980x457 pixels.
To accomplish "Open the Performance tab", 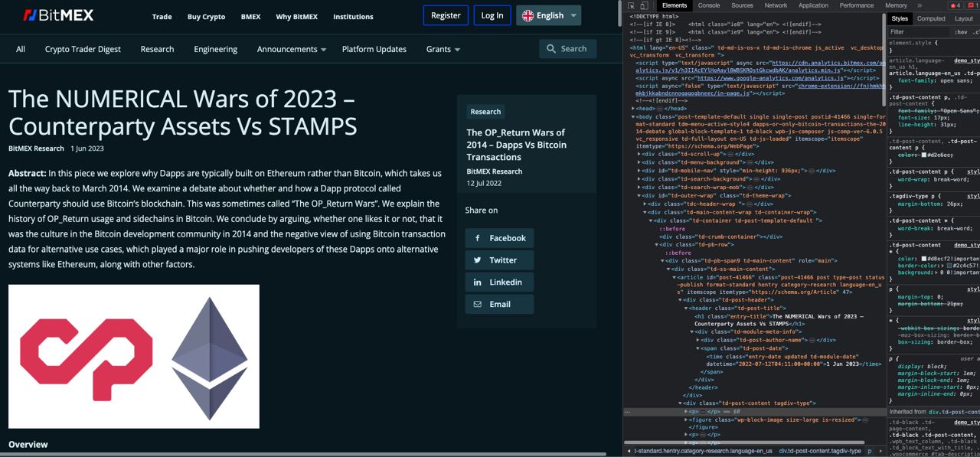I will point(856,5).
